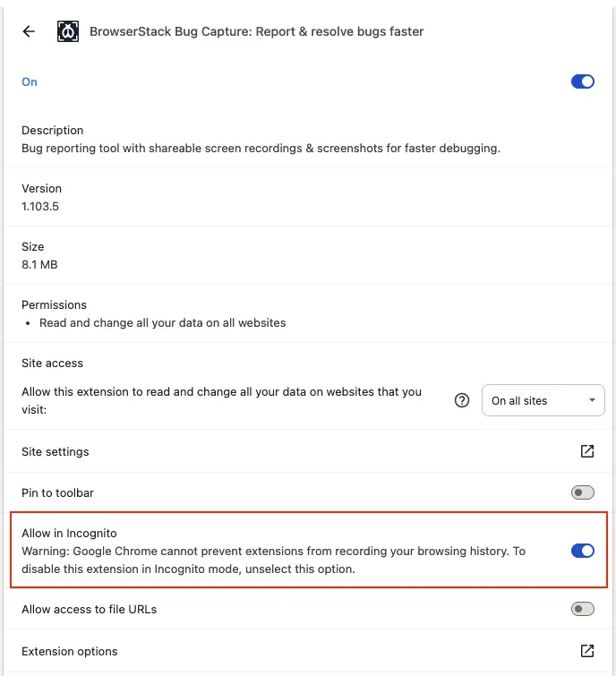The image size is (616, 676).
Task: Click the bug reporting tool description text
Action: pos(261,148)
